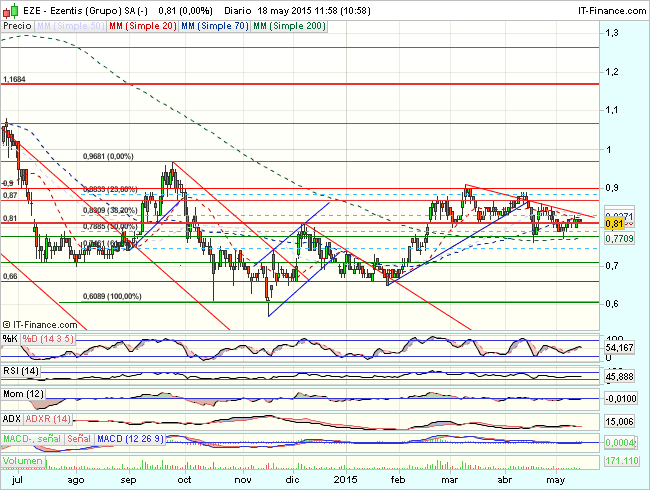Click the 1,3 price axis label

pos(612,33)
